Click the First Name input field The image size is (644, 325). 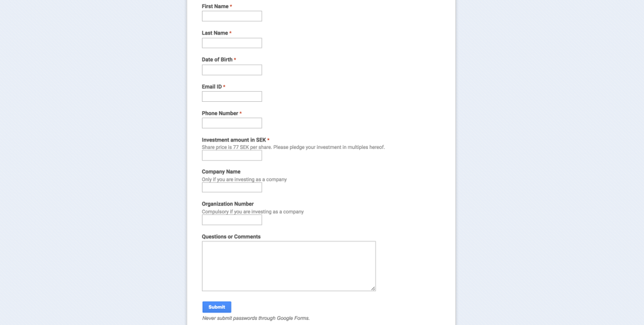click(231, 16)
